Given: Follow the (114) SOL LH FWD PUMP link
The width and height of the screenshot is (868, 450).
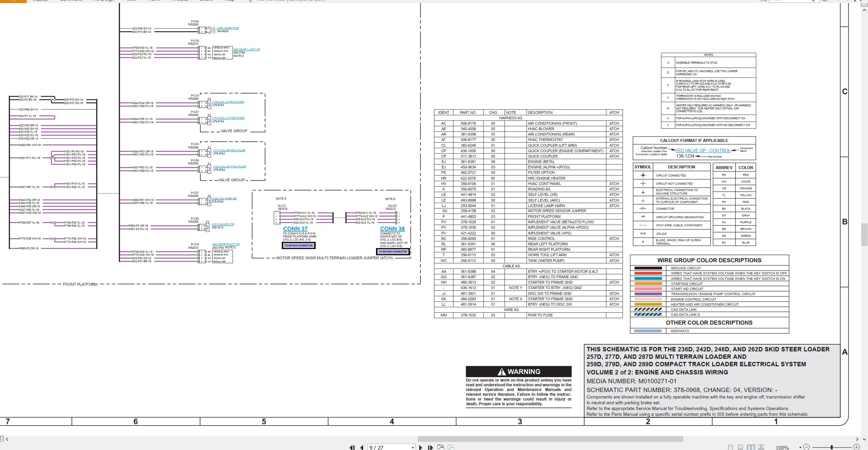Looking at the screenshot, I should coord(229,118).
